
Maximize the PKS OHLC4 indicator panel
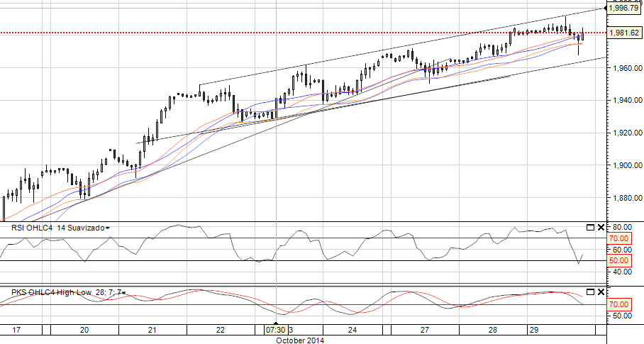(590, 292)
